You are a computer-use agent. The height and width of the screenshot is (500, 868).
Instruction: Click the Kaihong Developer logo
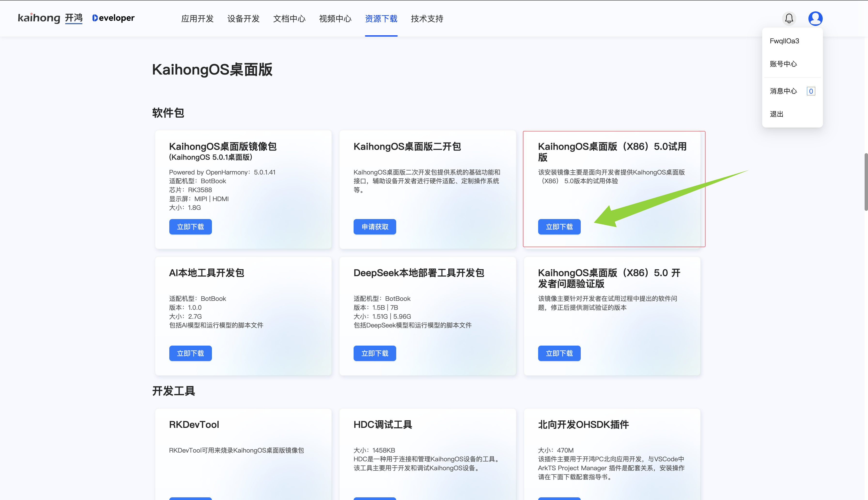(x=76, y=18)
